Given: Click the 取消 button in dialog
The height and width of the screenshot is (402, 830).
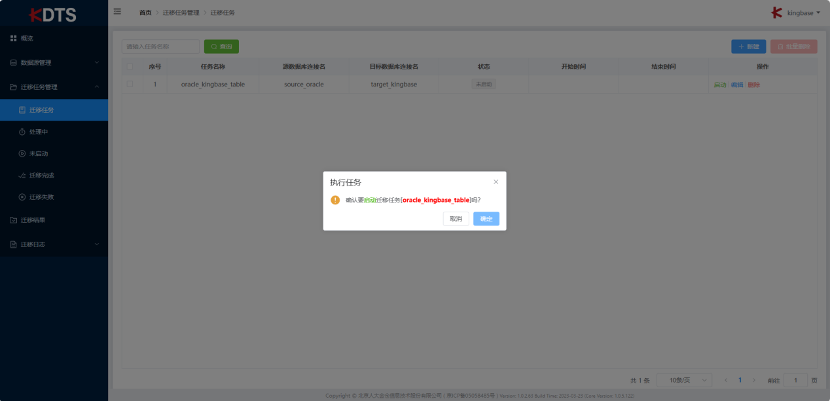Looking at the screenshot, I should pos(456,219).
